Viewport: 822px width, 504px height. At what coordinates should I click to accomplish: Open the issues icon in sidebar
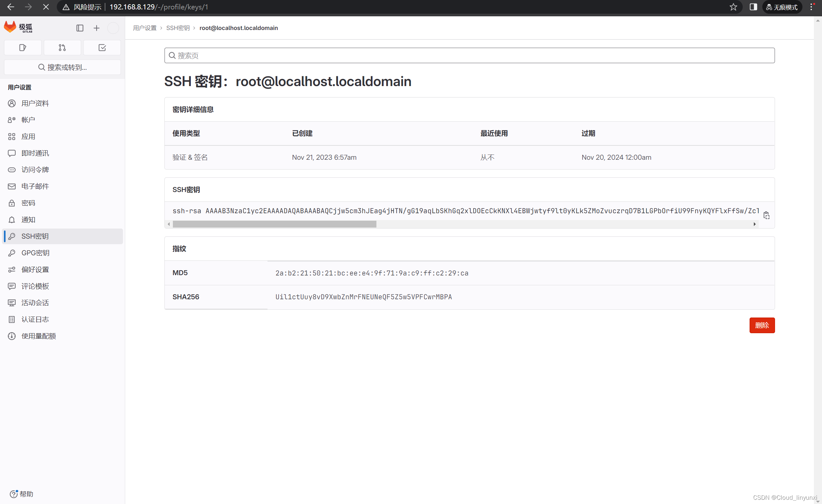point(23,48)
